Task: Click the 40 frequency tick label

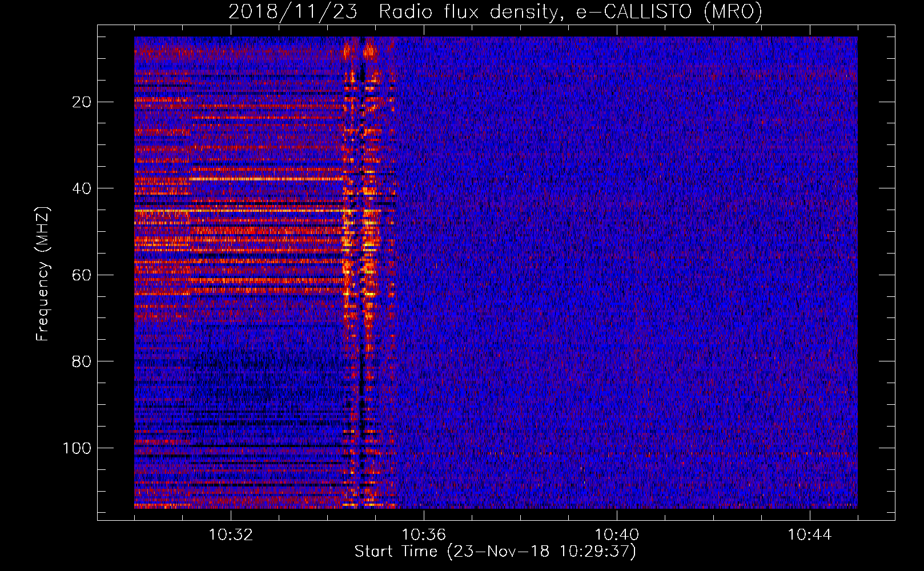Action: (82, 188)
